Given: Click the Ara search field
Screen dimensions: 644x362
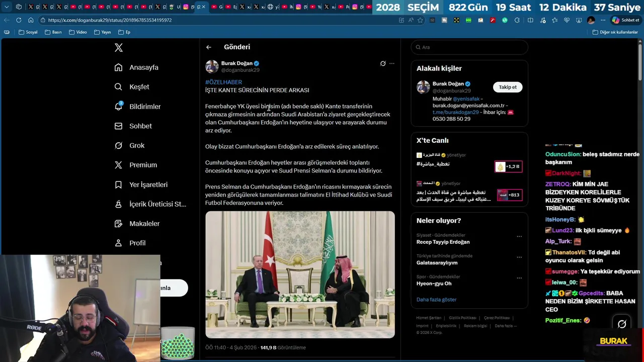Looking at the screenshot, I should coord(469,47).
